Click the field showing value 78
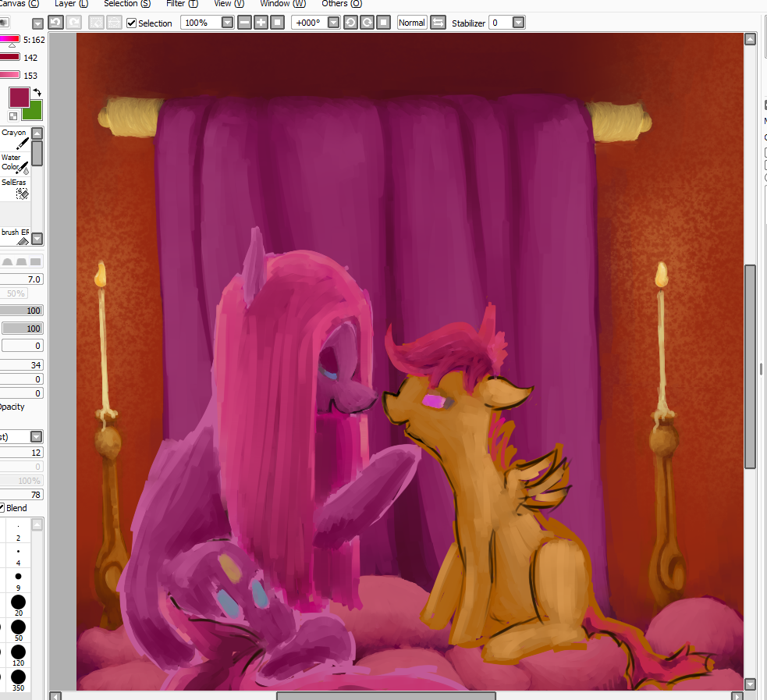 (22, 495)
